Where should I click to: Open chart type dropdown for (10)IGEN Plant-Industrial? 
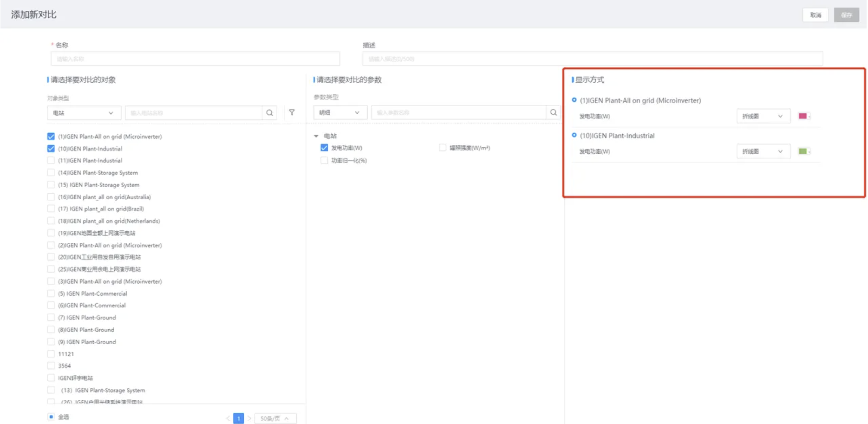pyautogui.click(x=763, y=151)
